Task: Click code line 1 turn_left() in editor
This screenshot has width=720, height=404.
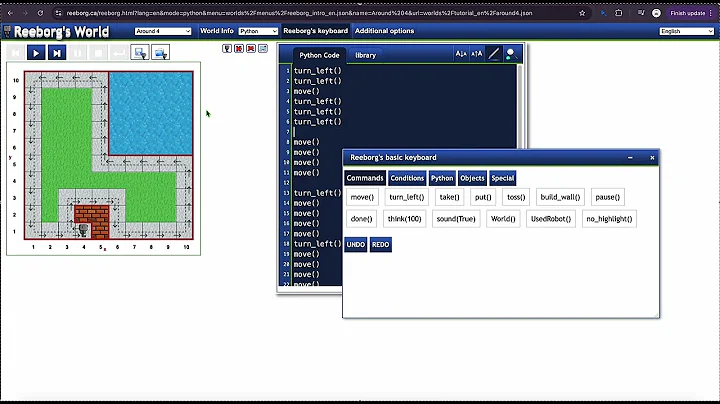Action: tap(318, 71)
